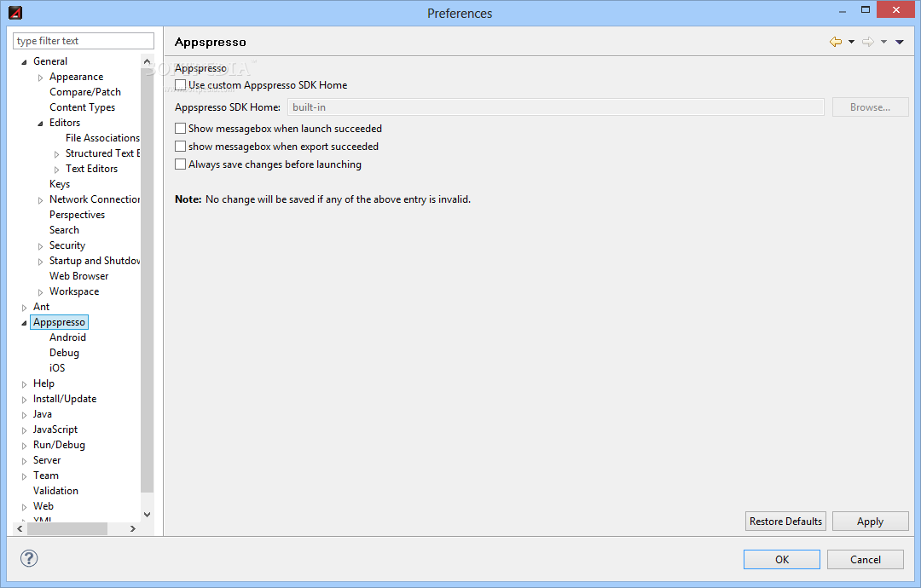Image resolution: width=921 pixels, height=588 pixels.
Task: Click tree horizontal scrollbar right arrow
Action: click(x=133, y=528)
